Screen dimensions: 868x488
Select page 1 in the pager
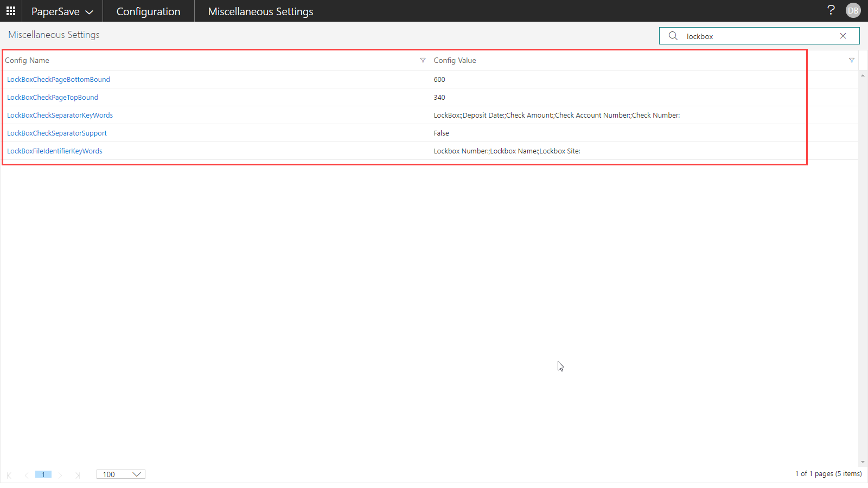[x=43, y=474]
